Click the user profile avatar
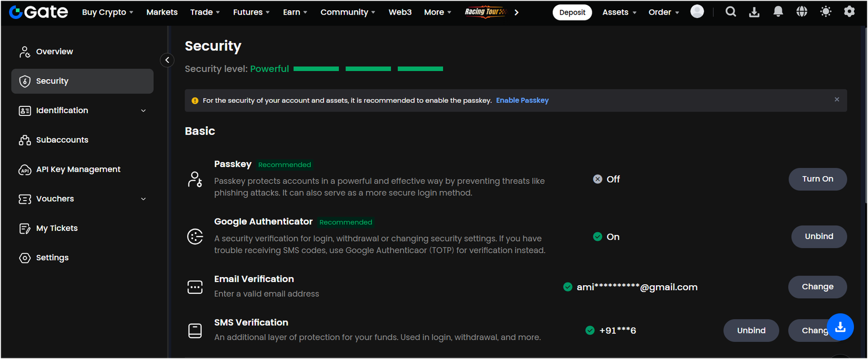Screen dimensions: 868x359 pos(697,12)
